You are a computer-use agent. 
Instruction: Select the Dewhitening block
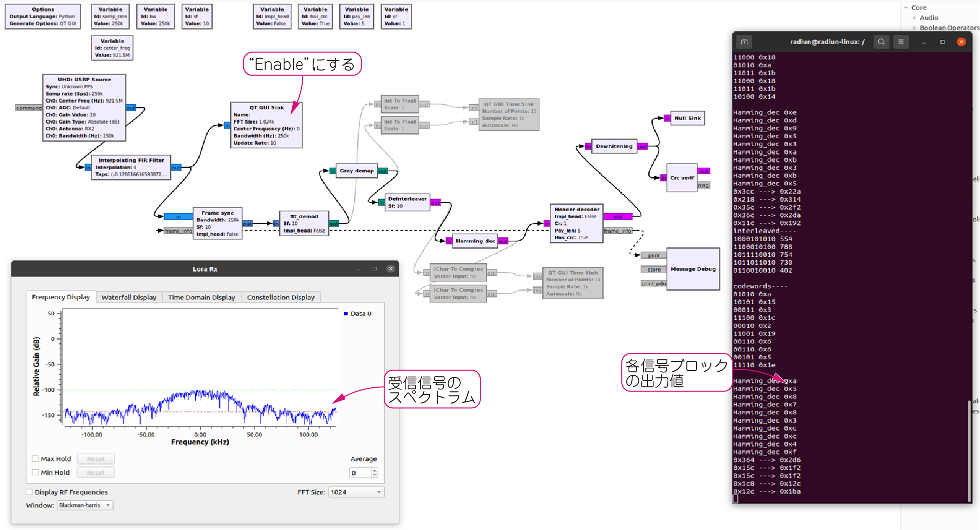click(614, 147)
